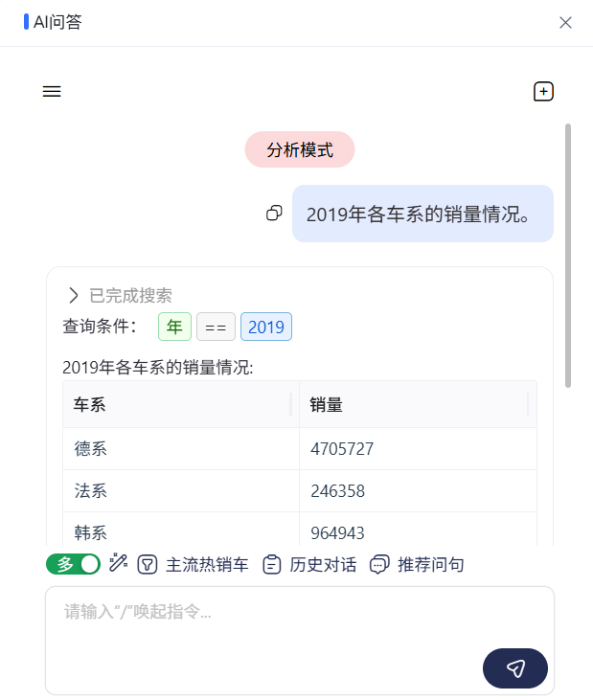Open the hamburger menu

[x=52, y=92]
